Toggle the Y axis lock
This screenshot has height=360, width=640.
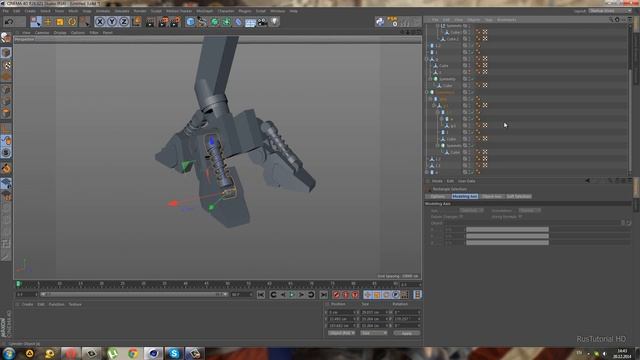[x=112, y=22]
